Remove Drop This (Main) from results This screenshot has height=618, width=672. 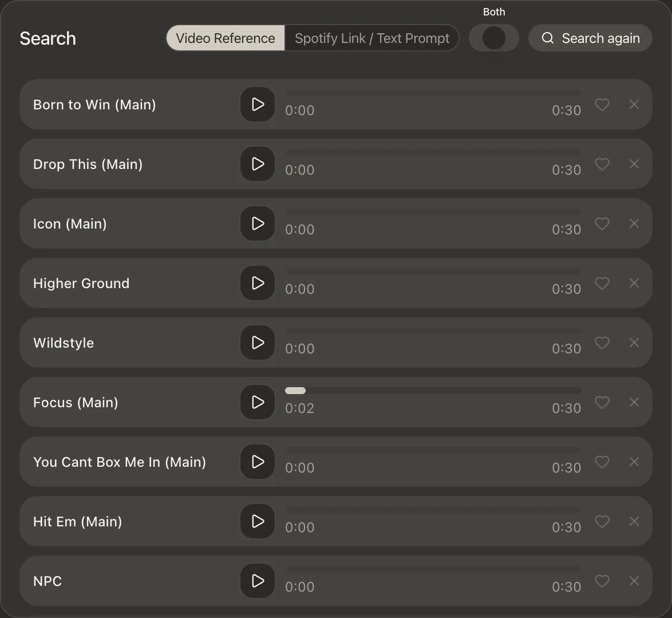click(634, 164)
